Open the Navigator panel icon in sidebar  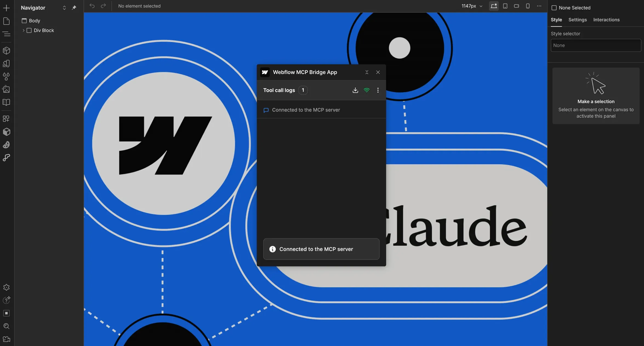[6, 34]
